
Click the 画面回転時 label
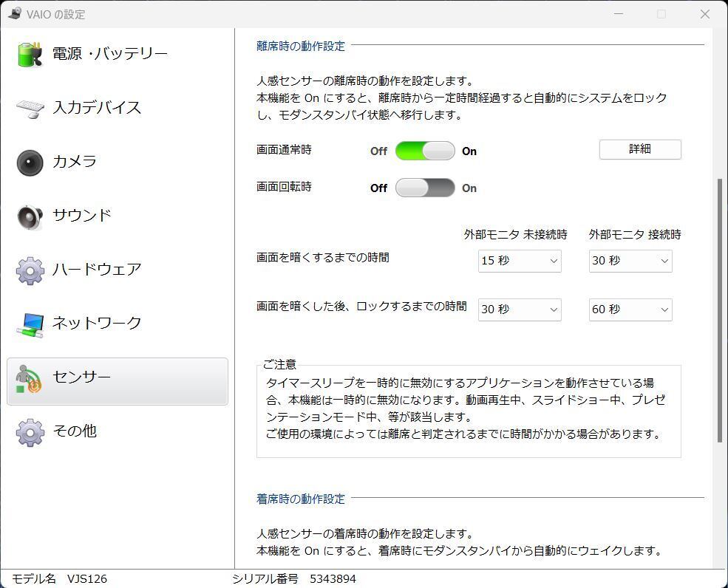284,187
